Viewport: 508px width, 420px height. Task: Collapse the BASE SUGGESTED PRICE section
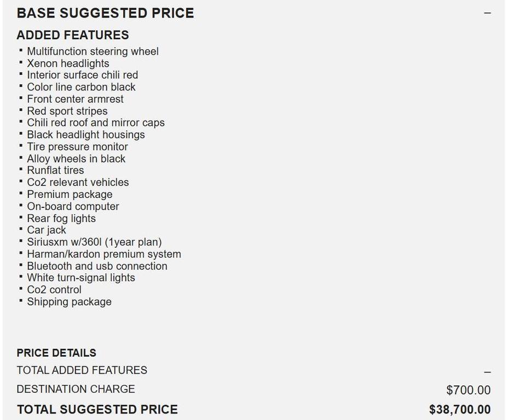click(x=487, y=12)
